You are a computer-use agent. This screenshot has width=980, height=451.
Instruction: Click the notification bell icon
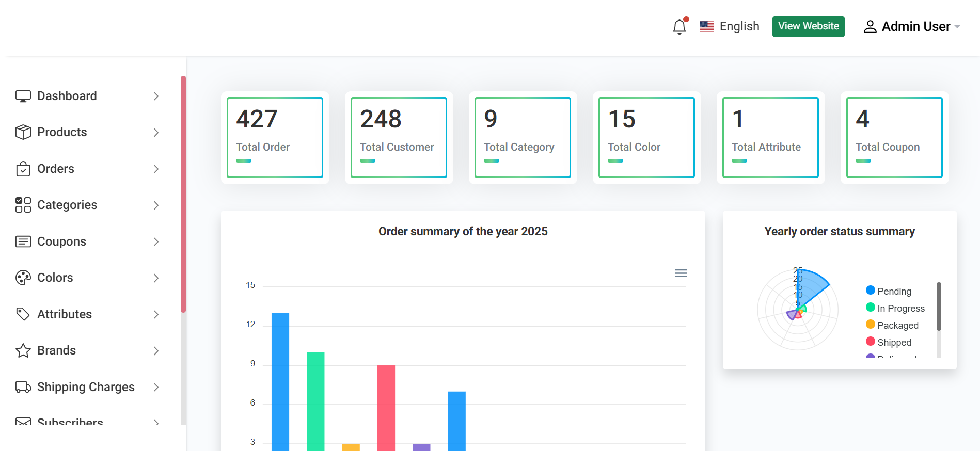click(679, 27)
